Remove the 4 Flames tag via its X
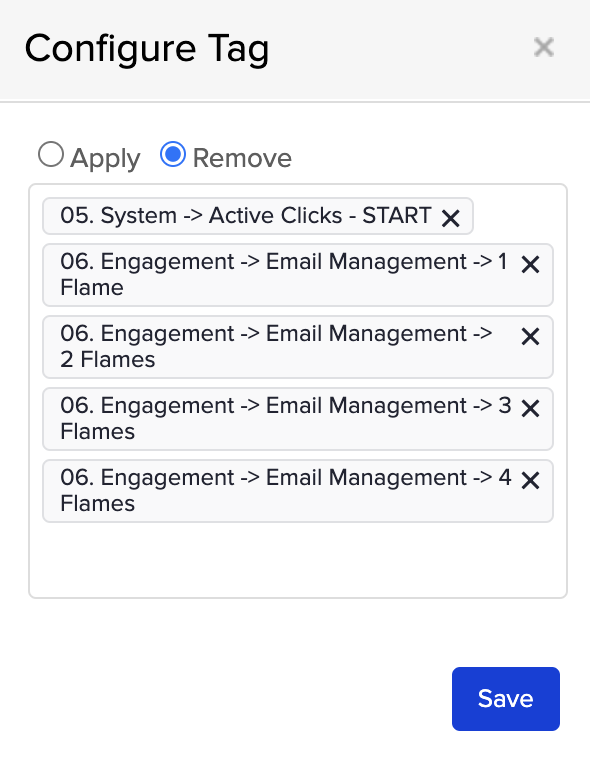 pos(531,481)
